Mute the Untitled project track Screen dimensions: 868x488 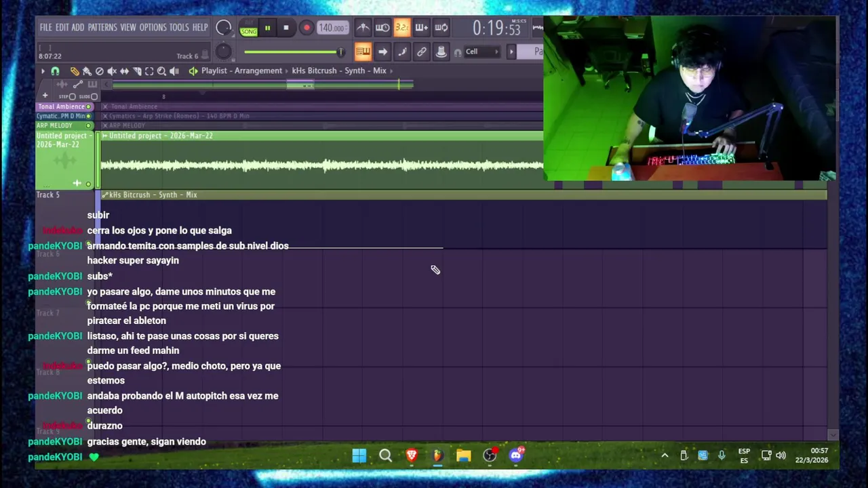pyautogui.click(x=88, y=184)
